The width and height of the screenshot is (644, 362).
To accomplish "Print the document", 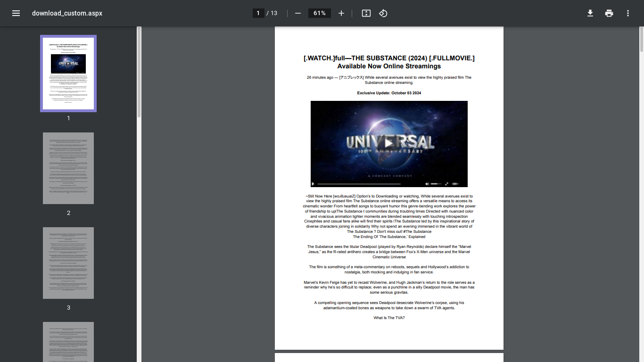I will point(609,13).
